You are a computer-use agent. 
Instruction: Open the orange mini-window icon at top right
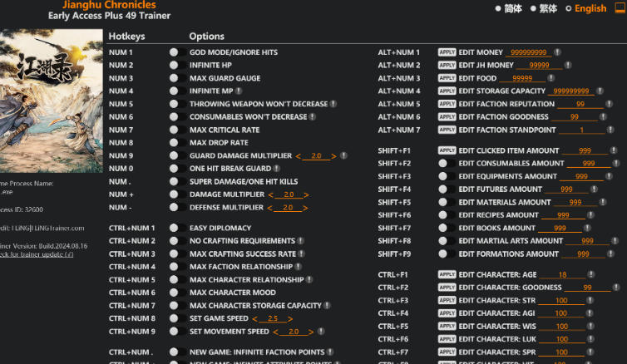pos(620,8)
